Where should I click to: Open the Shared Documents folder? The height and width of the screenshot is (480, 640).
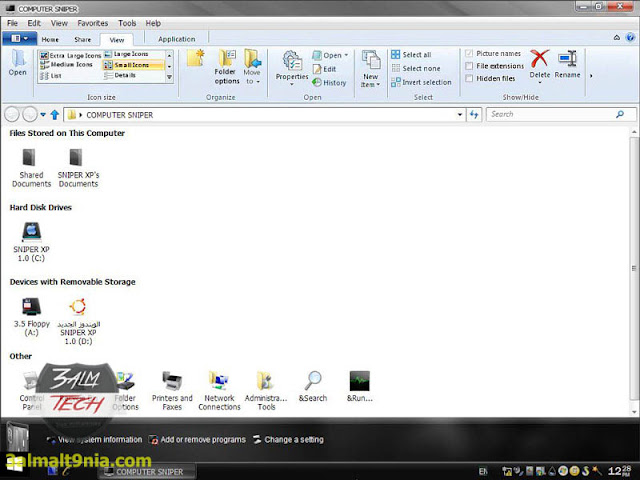31,168
